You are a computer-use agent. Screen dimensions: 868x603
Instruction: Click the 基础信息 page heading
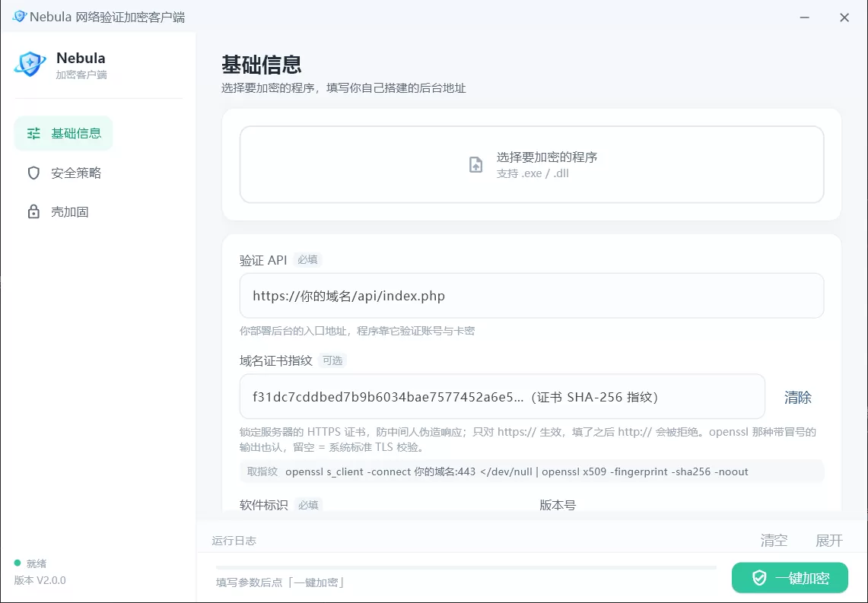click(261, 65)
